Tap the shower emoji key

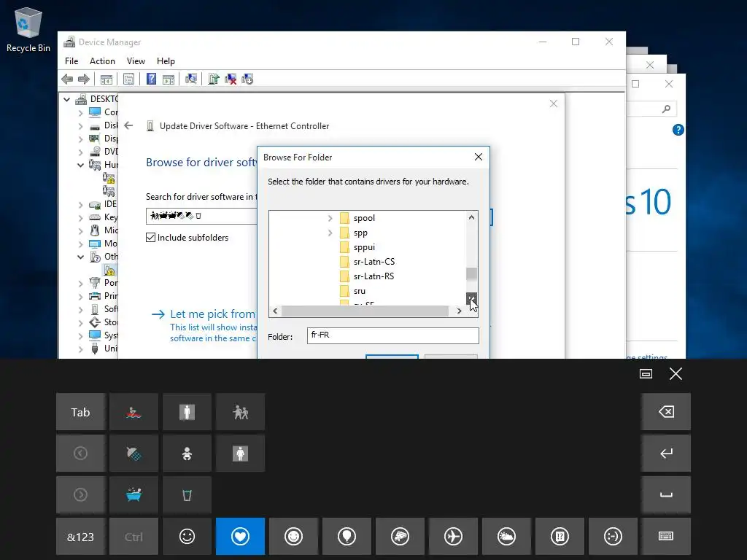coord(134,454)
